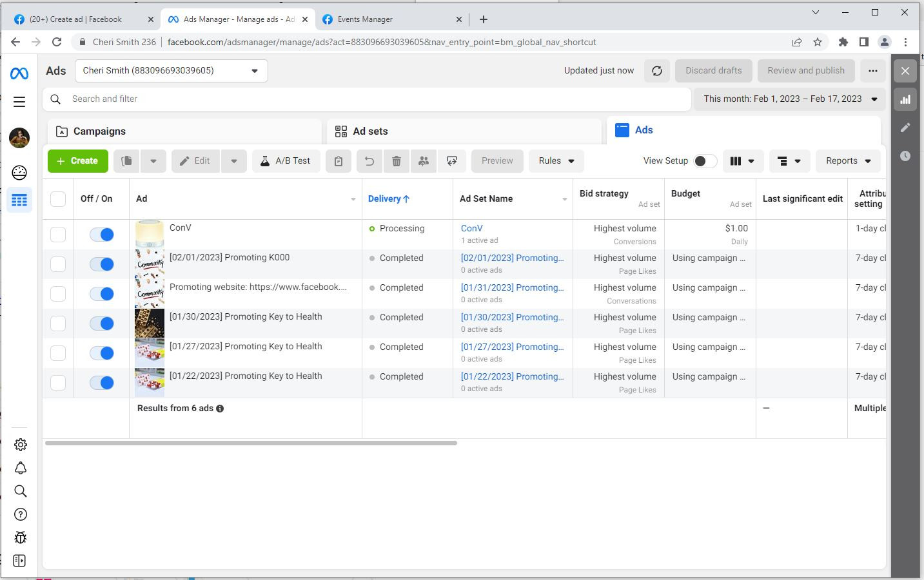924x580 pixels.
Task: Click the browser reload button
Action: [x=57, y=42]
